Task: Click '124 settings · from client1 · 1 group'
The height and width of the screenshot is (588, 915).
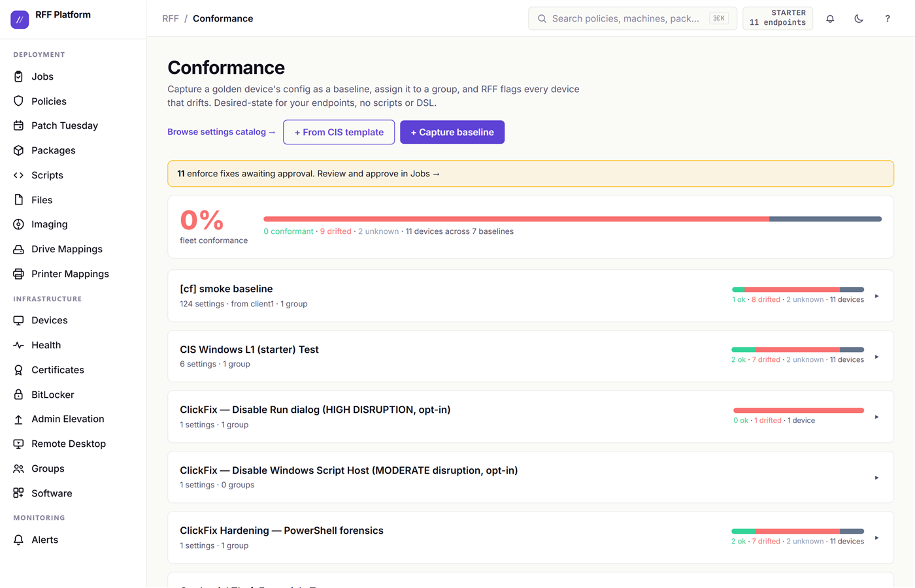Action: 244,304
